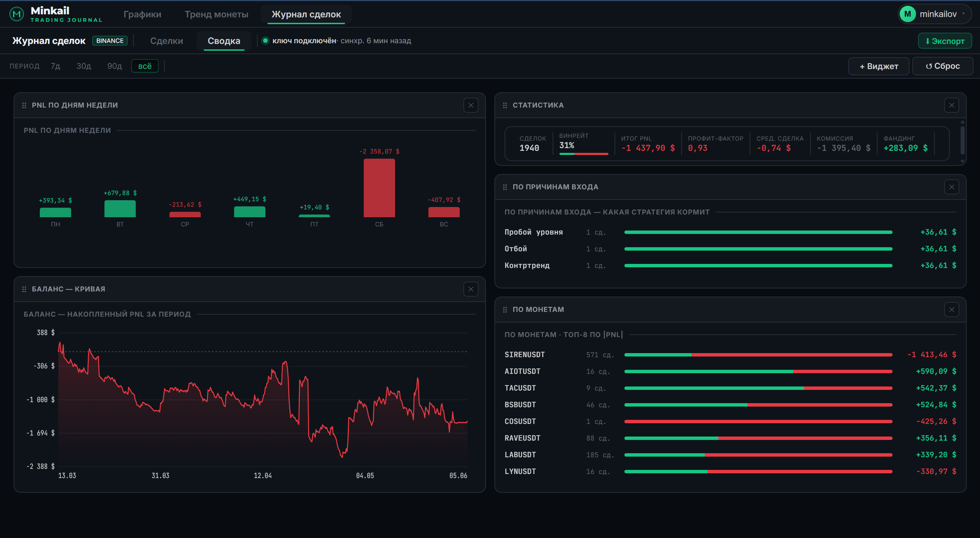Image resolution: width=980 pixels, height=538 pixels.
Task: Open the minkailov account dropdown
Action: click(x=934, y=14)
